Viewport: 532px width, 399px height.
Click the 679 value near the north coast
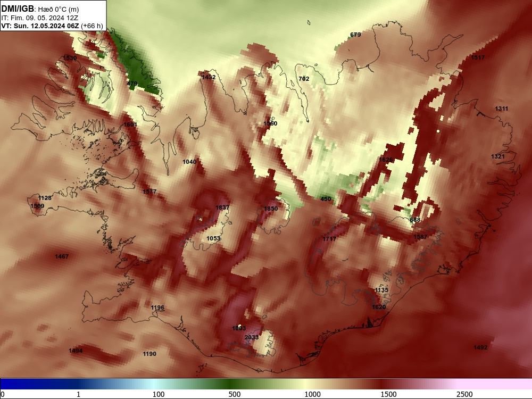[x=355, y=35]
